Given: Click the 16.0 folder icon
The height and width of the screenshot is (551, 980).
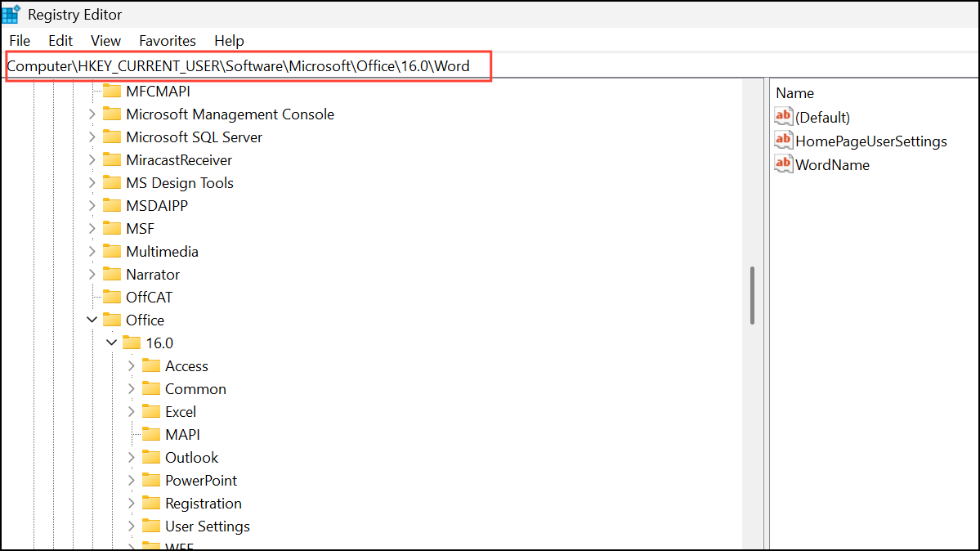Looking at the screenshot, I should 132,343.
